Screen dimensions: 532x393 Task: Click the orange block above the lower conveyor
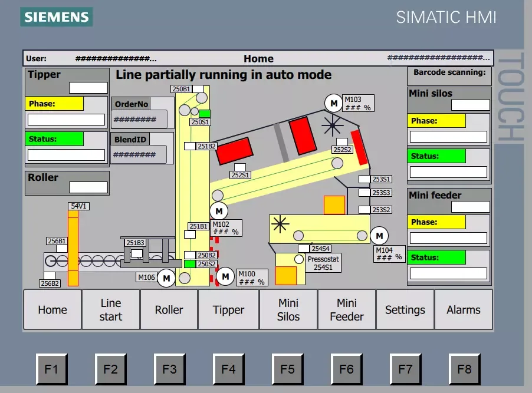pos(334,204)
